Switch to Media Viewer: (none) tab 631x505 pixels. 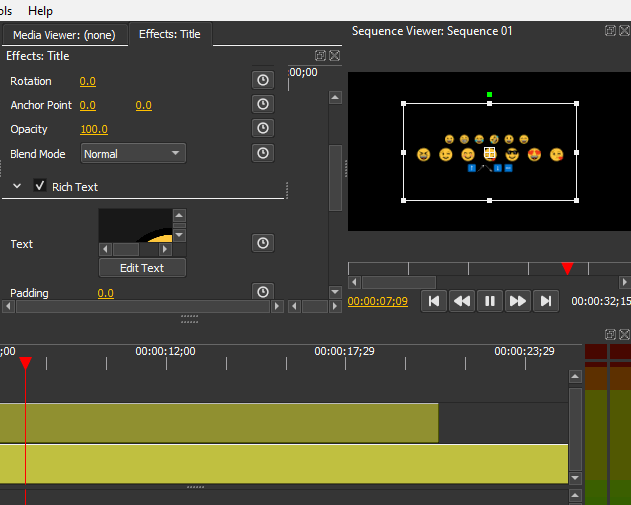click(x=64, y=35)
